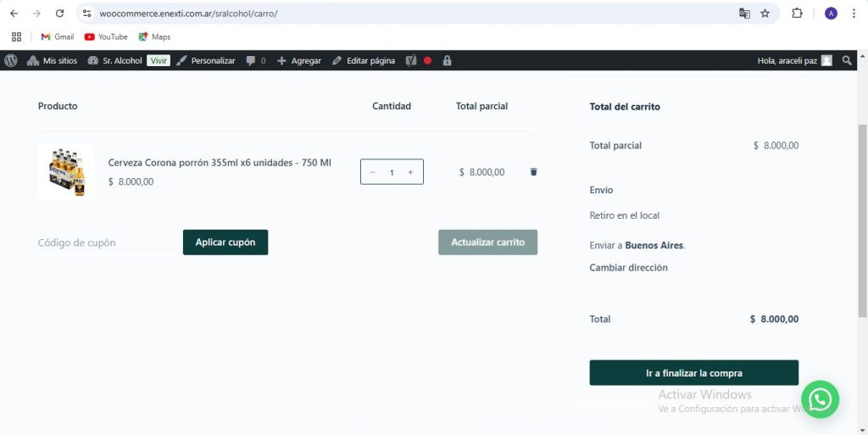
Task: Click the Aplicar cupón button
Action: coord(225,243)
